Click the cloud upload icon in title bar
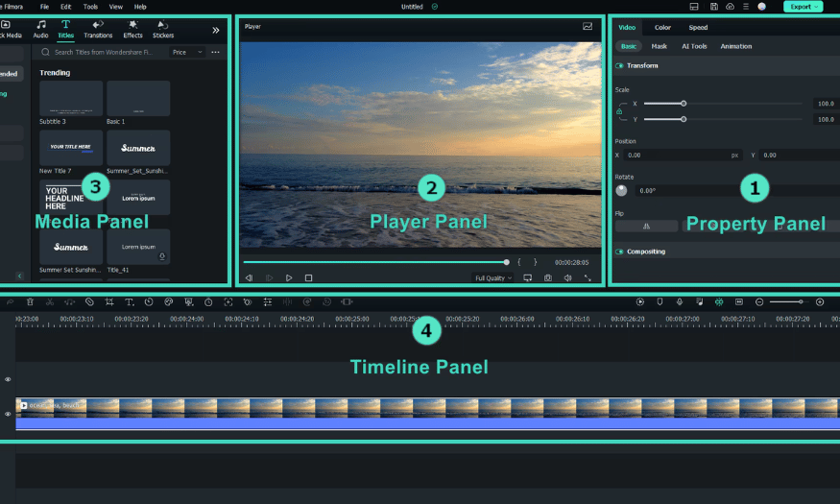Screen dimensions: 840x504 (x=730, y=7)
